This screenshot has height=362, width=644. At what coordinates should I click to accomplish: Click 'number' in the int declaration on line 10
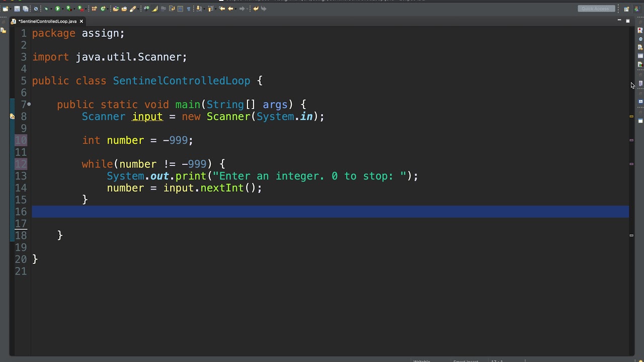(125, 140)
